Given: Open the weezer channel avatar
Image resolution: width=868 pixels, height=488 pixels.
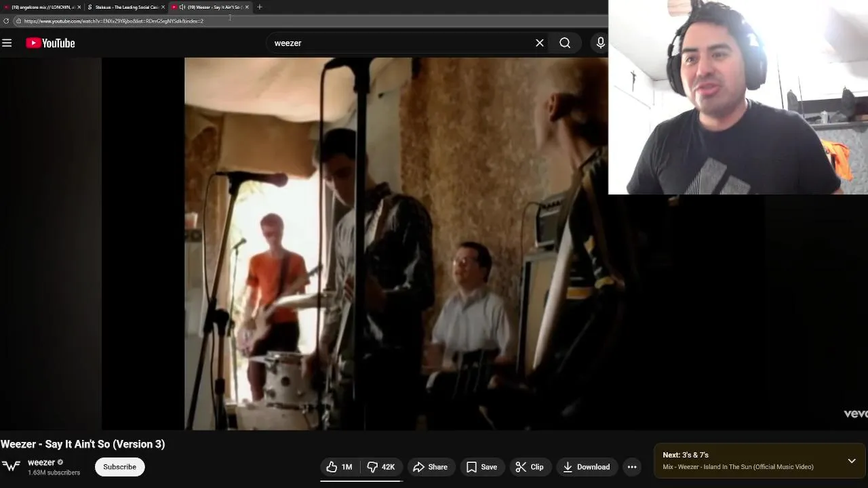Looking at the screenshot, I should [x=11, y=466].
